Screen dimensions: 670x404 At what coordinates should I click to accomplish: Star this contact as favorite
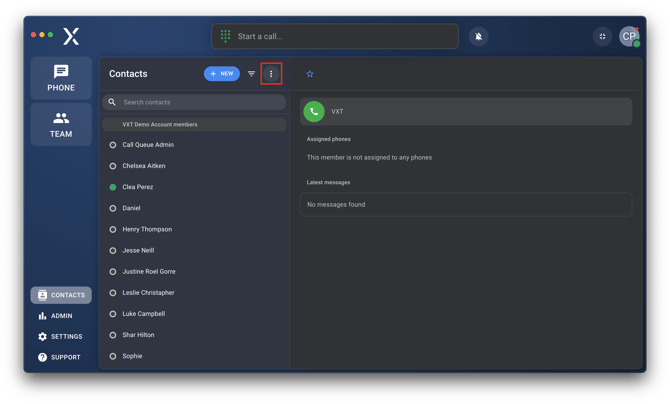click(x=310, y=74)
